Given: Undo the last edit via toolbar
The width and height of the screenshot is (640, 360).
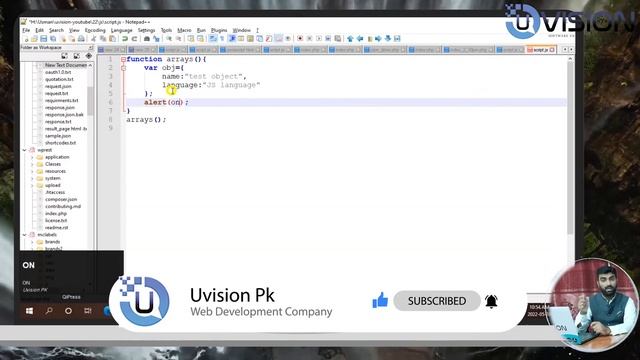Looking at the screenshot, I should (x=124, y=39).
